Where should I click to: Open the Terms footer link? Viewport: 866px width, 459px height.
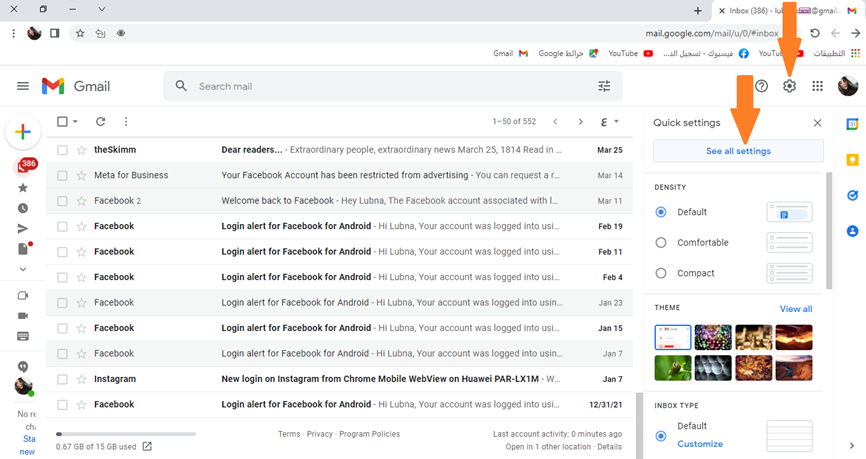(289, 434)
